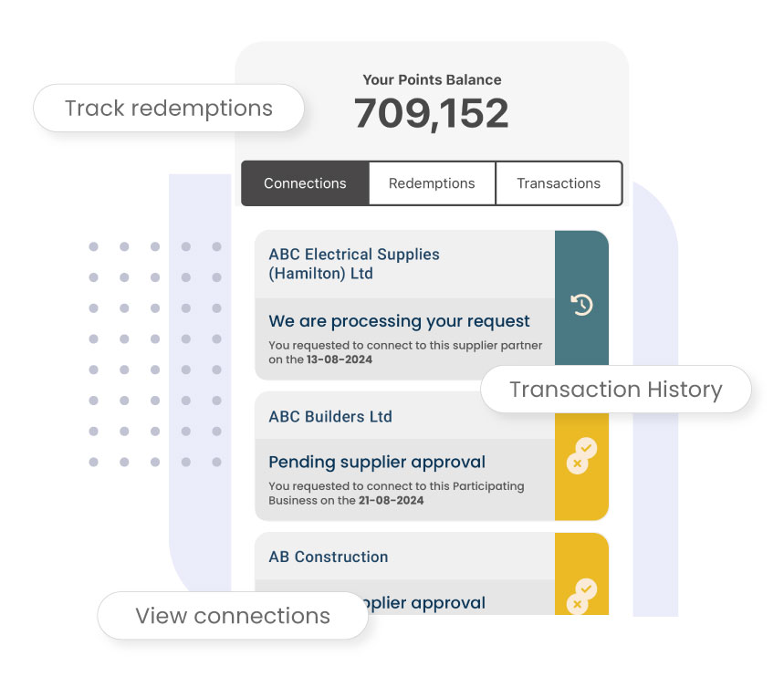Click 'We are processing your request' heading
784x677 pixels.
(399, 321)
